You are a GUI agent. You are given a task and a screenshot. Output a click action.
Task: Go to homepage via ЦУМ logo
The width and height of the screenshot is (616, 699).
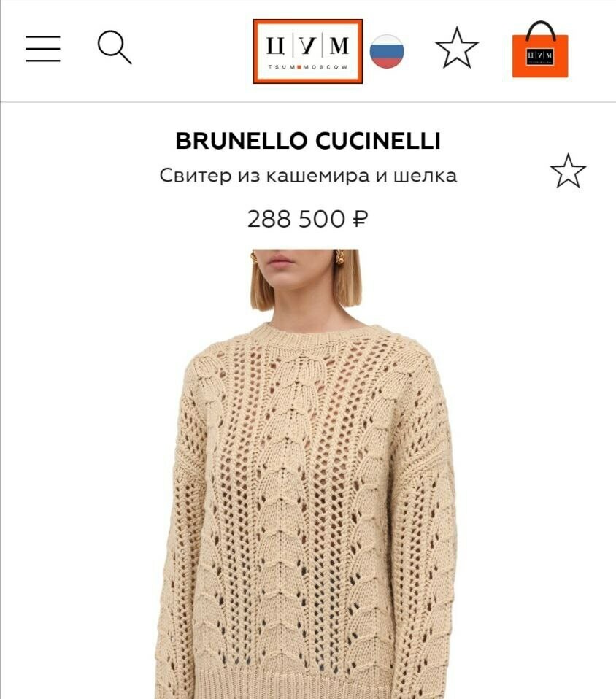point(308,51)
